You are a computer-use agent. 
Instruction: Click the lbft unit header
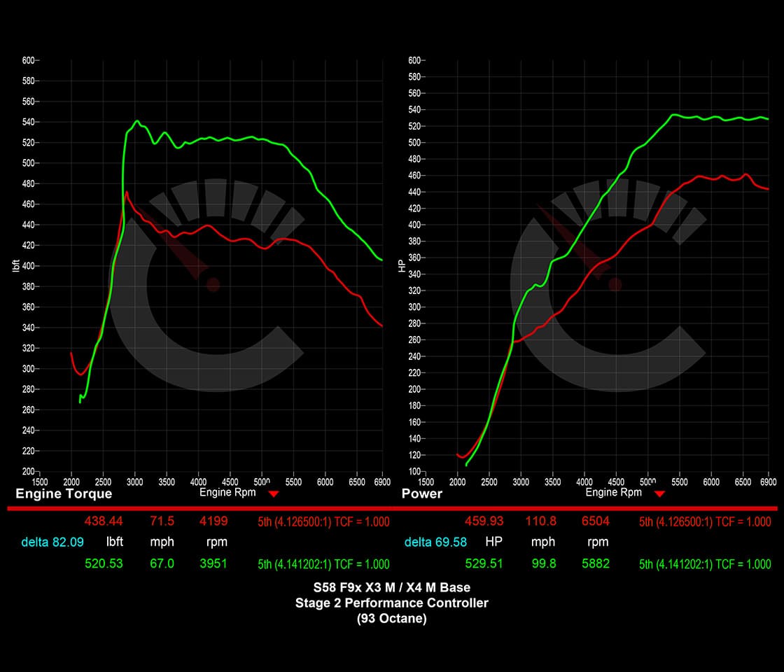[x=114, y=542]
